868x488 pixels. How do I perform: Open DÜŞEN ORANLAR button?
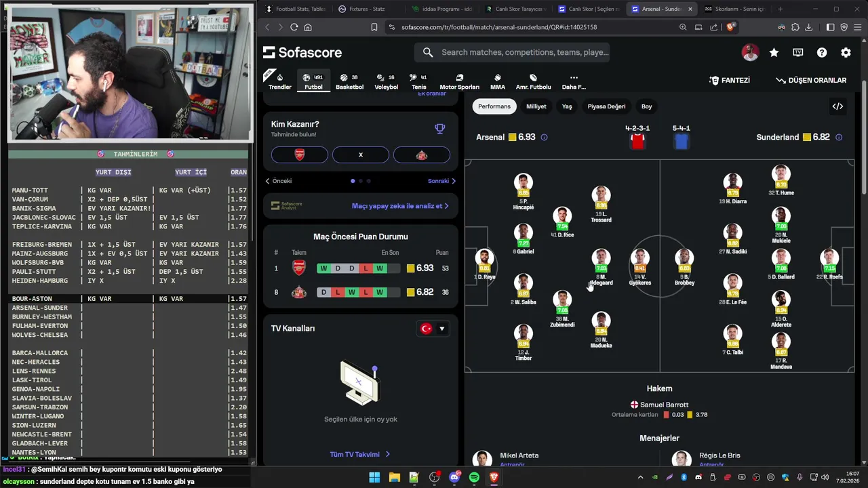[811, 80]
